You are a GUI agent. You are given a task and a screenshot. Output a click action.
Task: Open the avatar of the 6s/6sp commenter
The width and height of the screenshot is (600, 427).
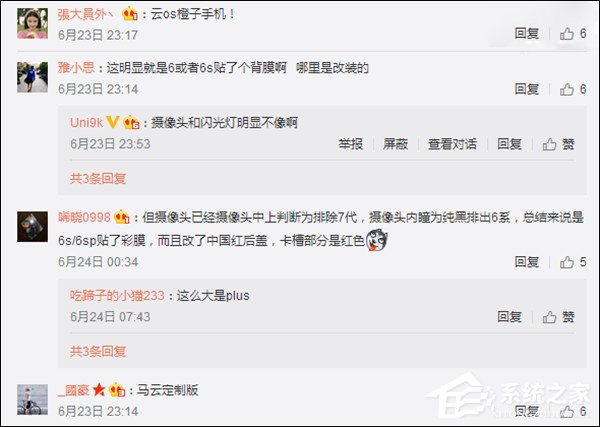[x=33, y=227]
